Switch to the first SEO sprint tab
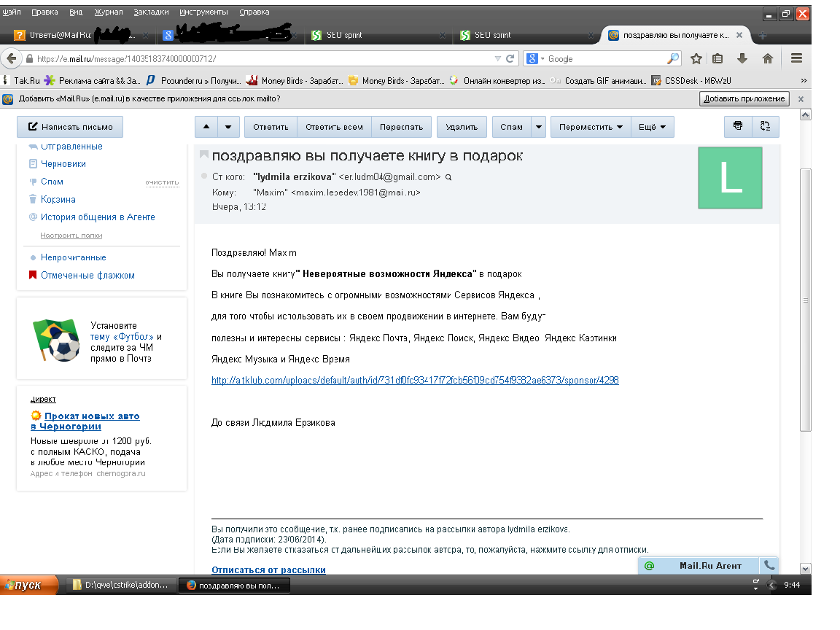 coord(378,35)
